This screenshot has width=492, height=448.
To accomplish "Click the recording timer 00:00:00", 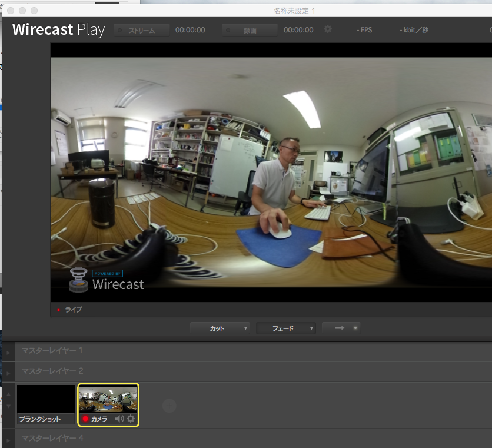I will tap(298, 30).
